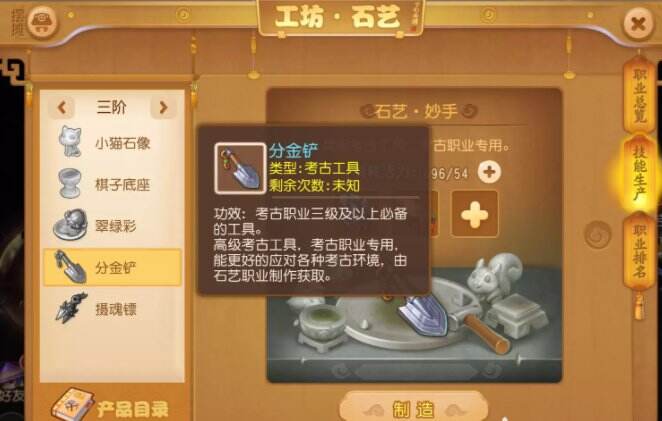Screen dimensions: 662x421
Task: Click the 产品目录 label text
Action: [x=133, y=409]
